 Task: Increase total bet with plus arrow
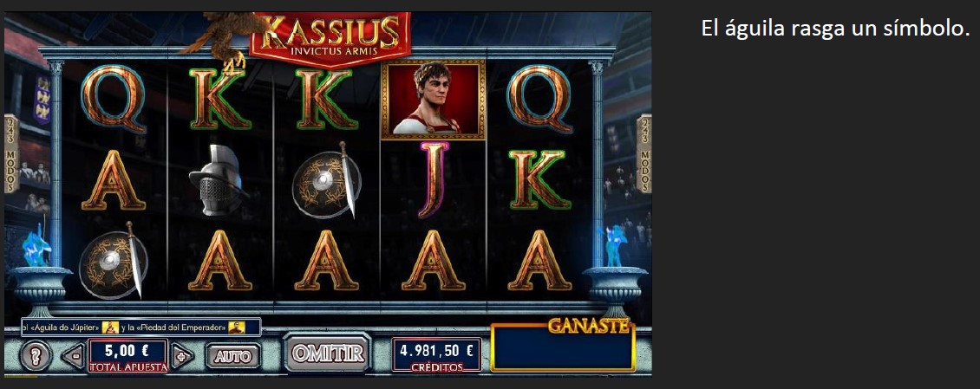[x=182, y=357]
